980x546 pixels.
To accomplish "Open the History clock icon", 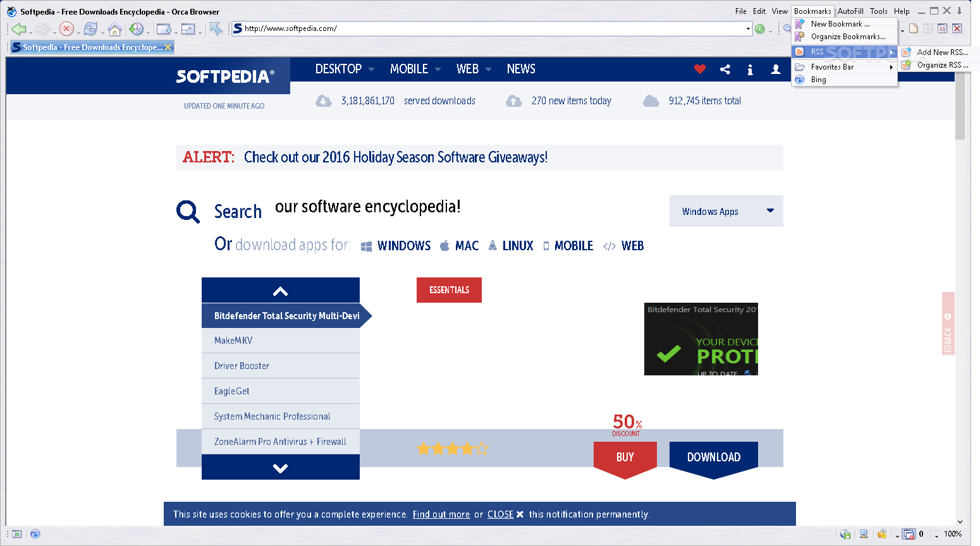I will click(136, 28).
